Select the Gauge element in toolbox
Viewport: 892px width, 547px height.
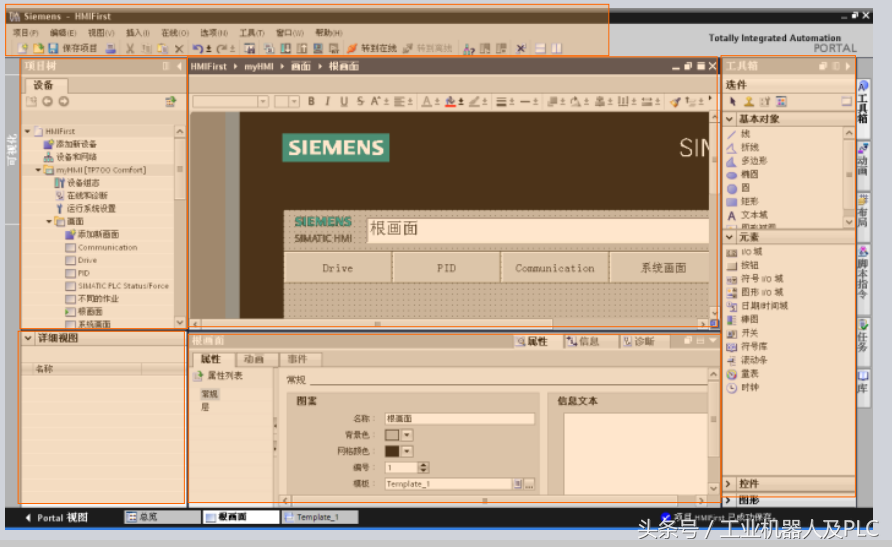pyautogui.click(x=748, y=373)
